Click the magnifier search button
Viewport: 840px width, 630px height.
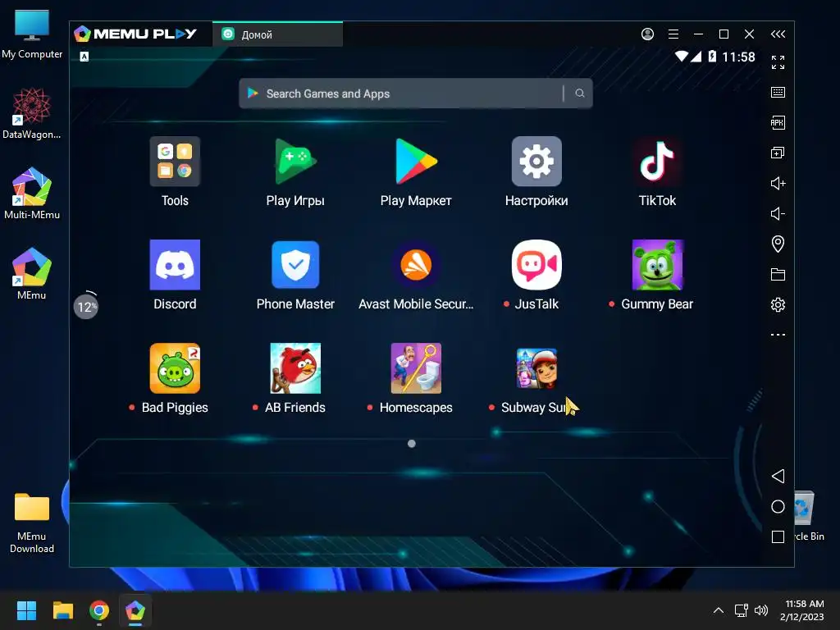click(x=580, y=94)
